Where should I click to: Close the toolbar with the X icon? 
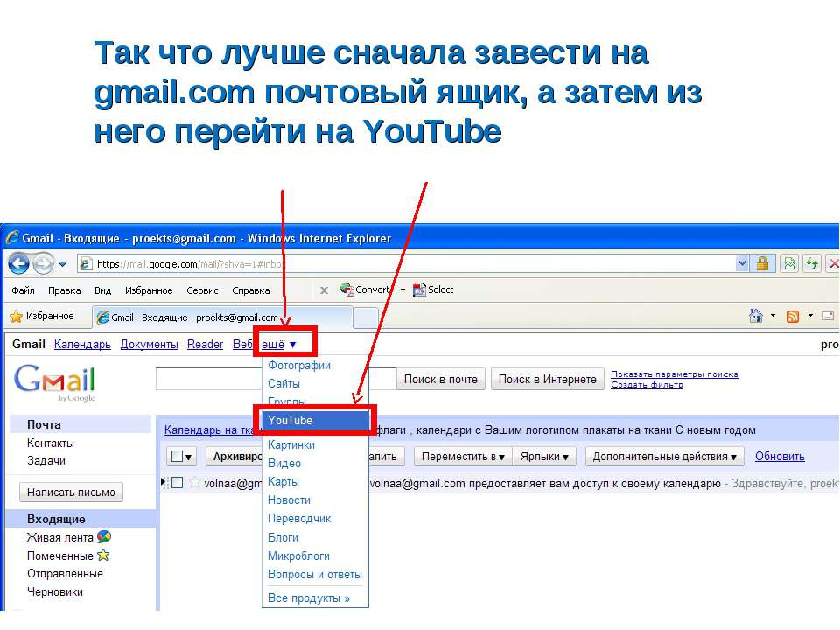(324, 290)
